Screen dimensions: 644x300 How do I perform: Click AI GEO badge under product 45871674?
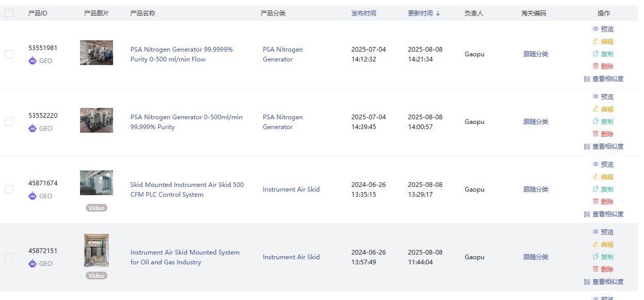point(33,196)
